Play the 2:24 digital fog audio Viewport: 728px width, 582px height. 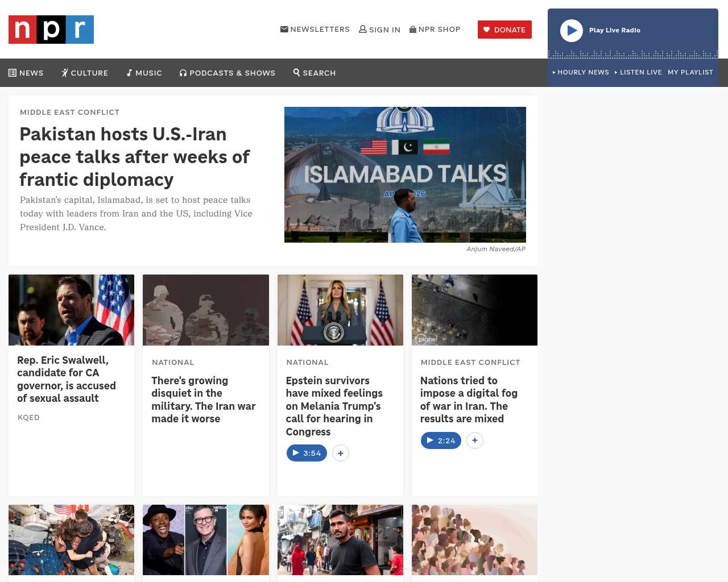click(x=441, y=440)
